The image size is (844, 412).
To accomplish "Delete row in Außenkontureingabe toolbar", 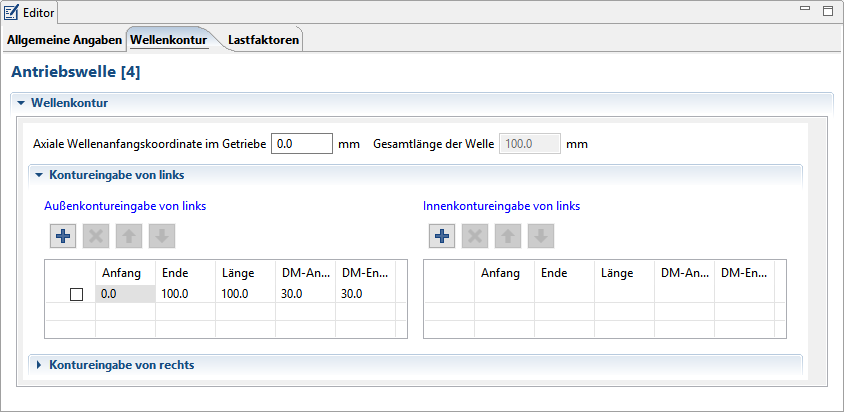I will 96,236.
